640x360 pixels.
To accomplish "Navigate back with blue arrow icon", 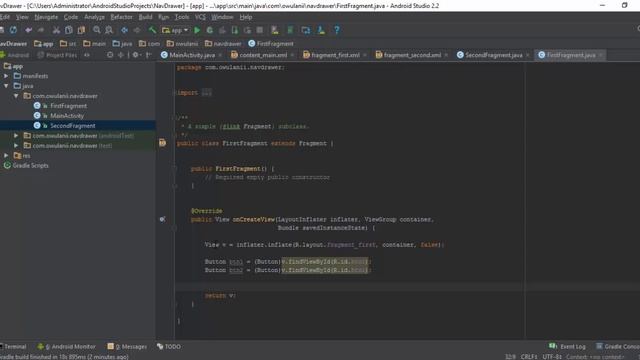I will (124, 30).
